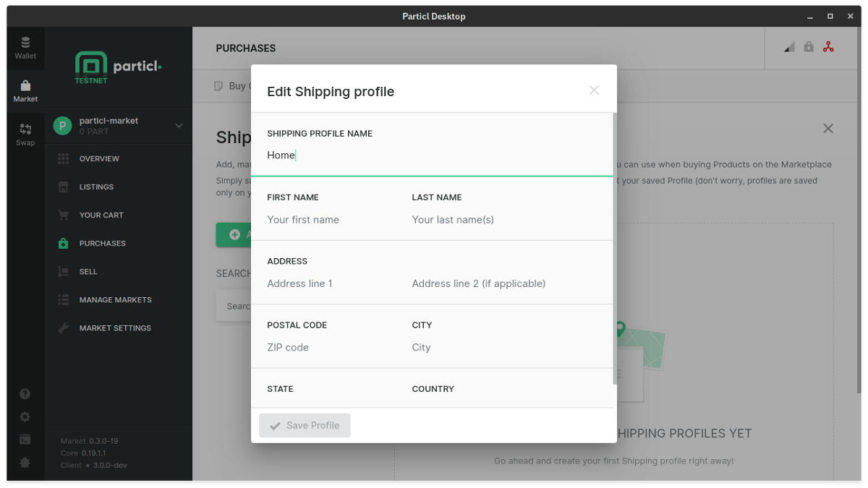
Task: Click the Shipping Profile Name field
Action: [432, 155]
